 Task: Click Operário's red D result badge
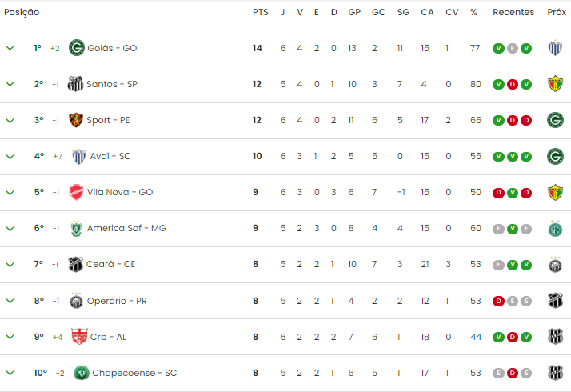pyautogui.click(x=498, y=301)
